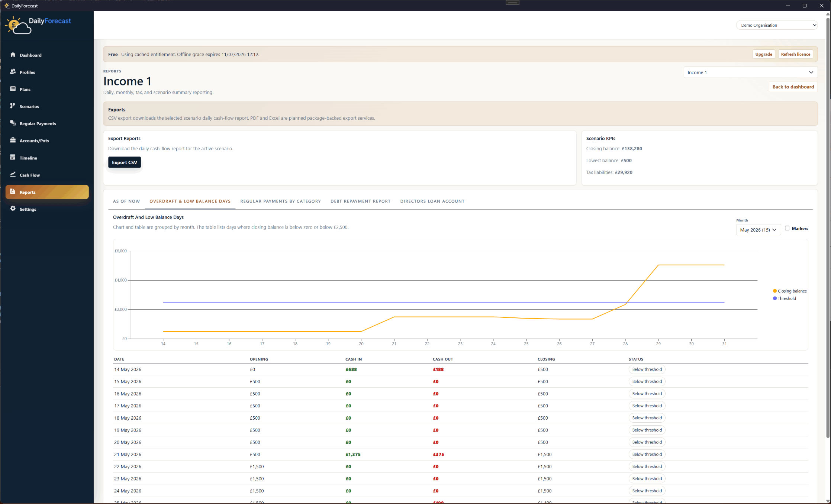Click the Export CSV button
The image size is (831, 504).
[x=125, y=162]
